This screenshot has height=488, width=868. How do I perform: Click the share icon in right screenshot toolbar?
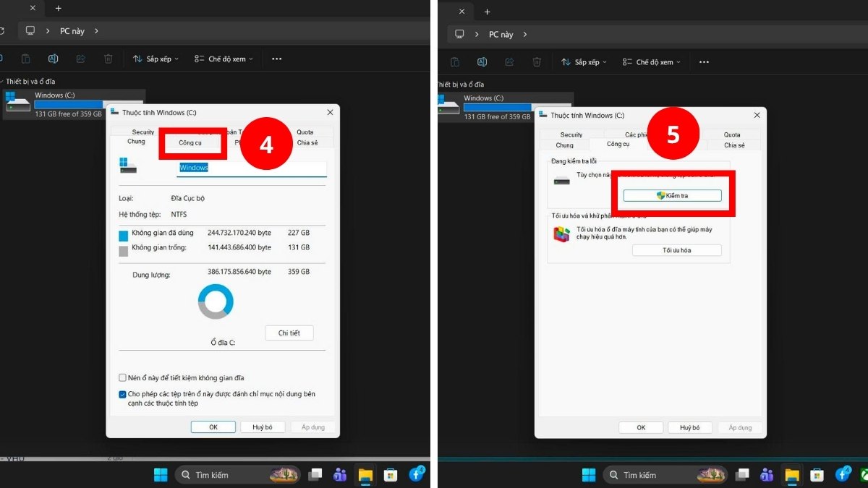pos(509,62)
